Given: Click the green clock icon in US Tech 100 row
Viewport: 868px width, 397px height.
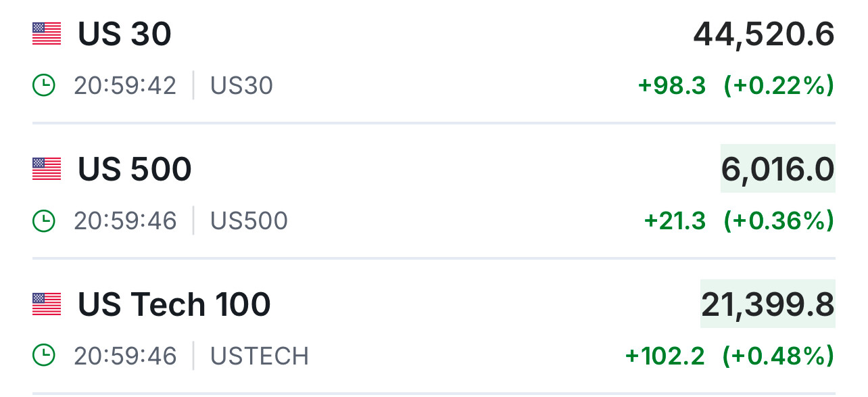Looking at the screenshot, I should point(44,356).
